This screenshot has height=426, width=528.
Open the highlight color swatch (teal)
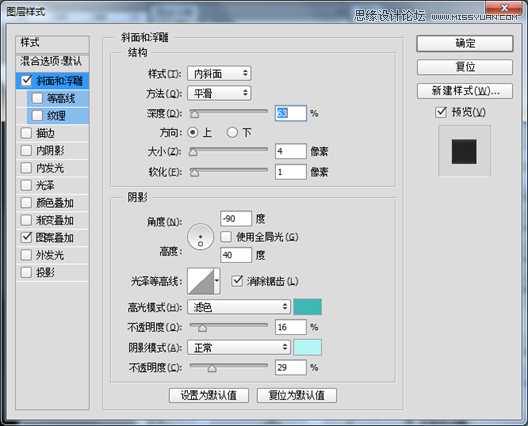point(307,307)
